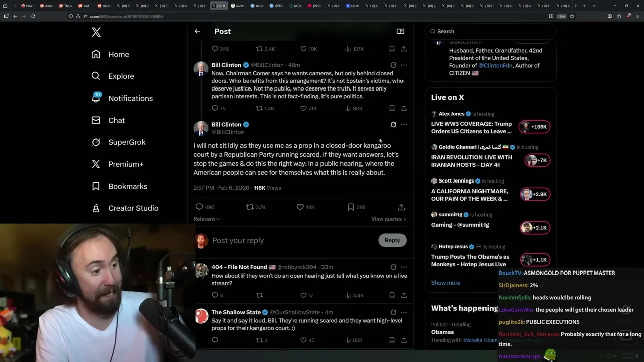Open SuperGrok in the sidebar
This screenshot has height=362, width=644.
(x=119, y=142)
